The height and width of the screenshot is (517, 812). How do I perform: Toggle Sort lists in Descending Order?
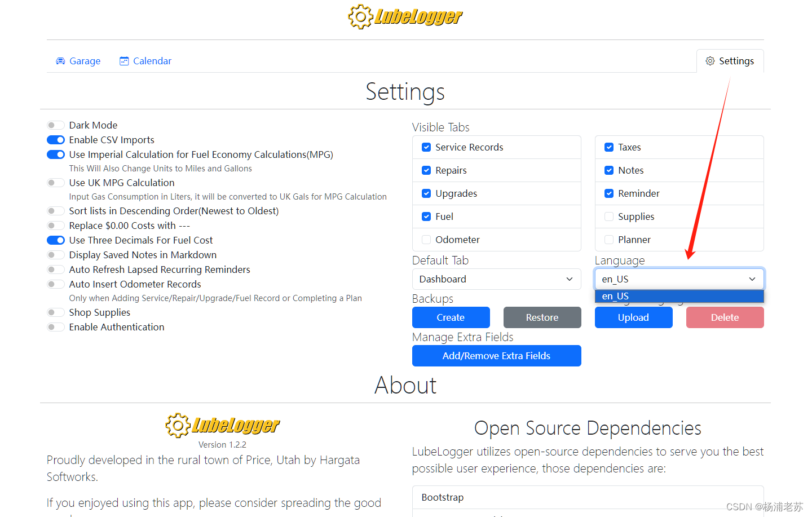click(x=56, y=211)
